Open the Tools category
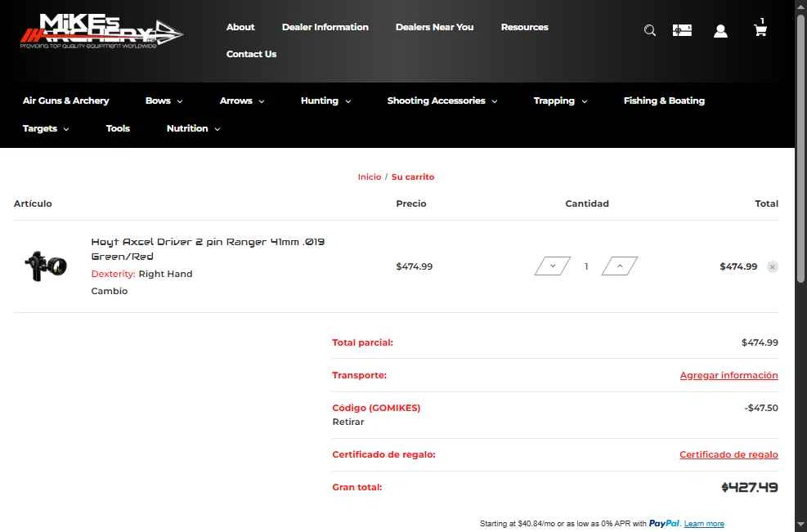Image resolution: width=807 pixels, height=532 pixels. point(118,128)
